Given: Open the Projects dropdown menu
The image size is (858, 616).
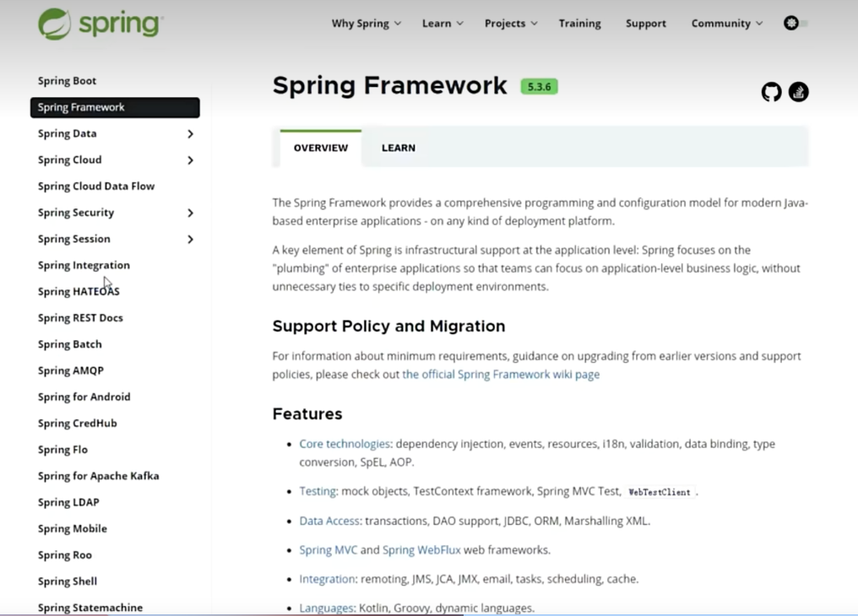Looking at the screenshot, I should tap(511, 24).
